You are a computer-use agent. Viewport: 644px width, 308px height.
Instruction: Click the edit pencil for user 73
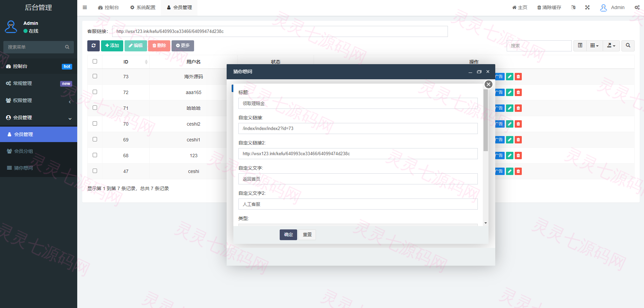point(510,77)
